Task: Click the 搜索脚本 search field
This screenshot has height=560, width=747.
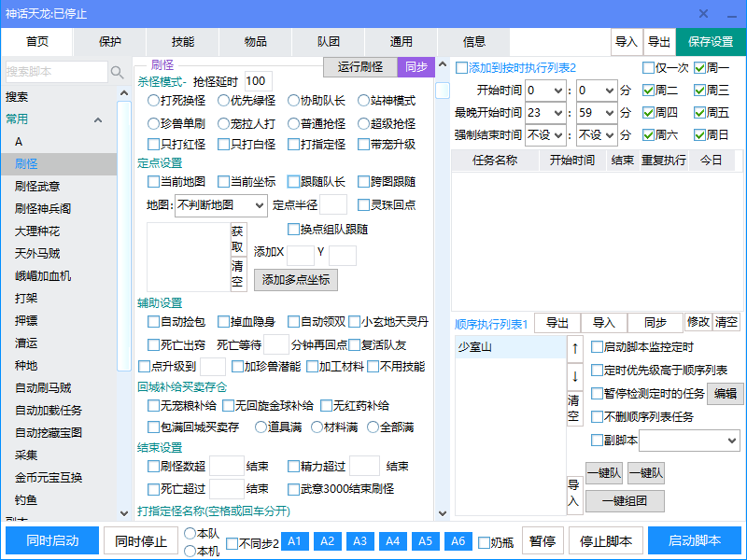Action: (x=57, y=72)
